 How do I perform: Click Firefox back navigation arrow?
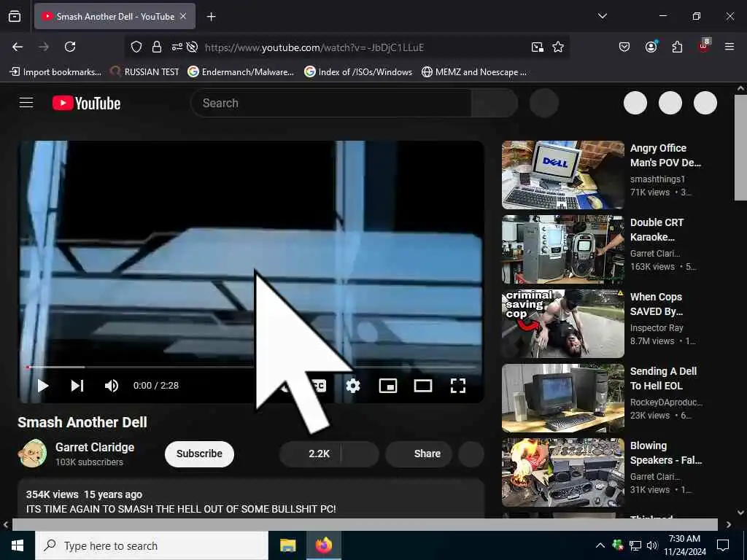(18, 47)
